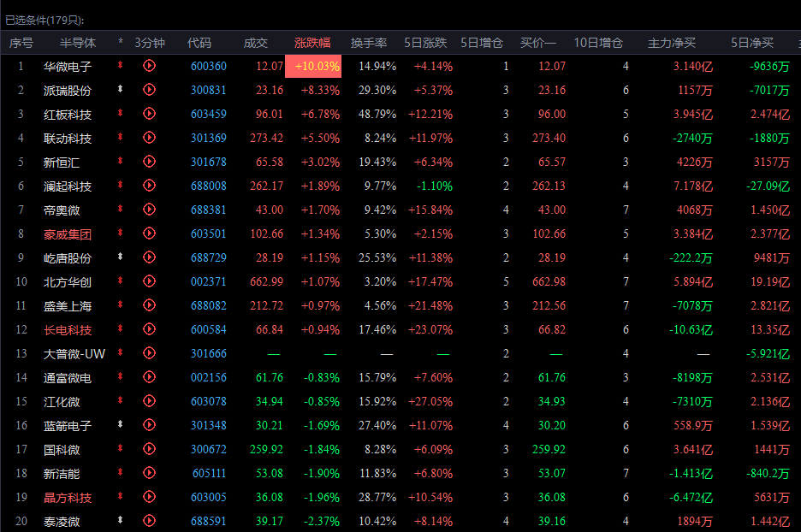This screenshot has width=801, height=532.
Task: Select stock name 豪威集团
Action: (68, 234)
